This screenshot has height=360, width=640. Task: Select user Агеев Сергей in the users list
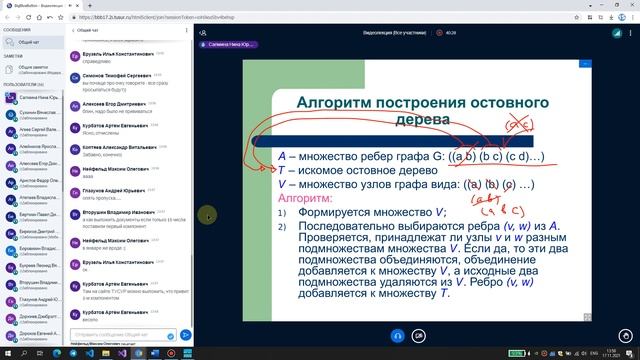pyautogui.click(x=33, y=132)
